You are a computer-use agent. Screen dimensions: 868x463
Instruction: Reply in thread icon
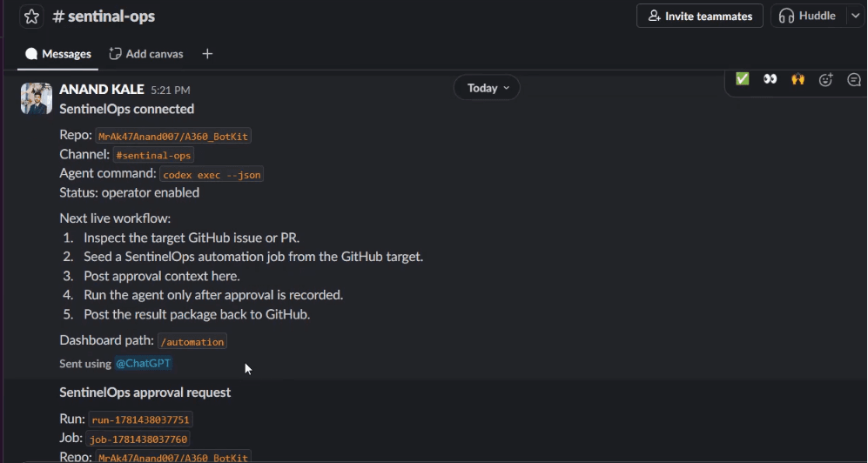pos(853,80)
